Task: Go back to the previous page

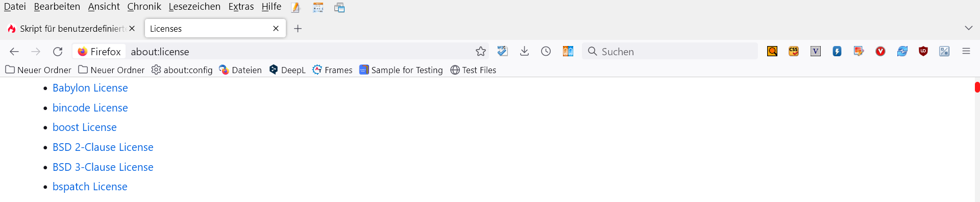Action: pos(14,52)
